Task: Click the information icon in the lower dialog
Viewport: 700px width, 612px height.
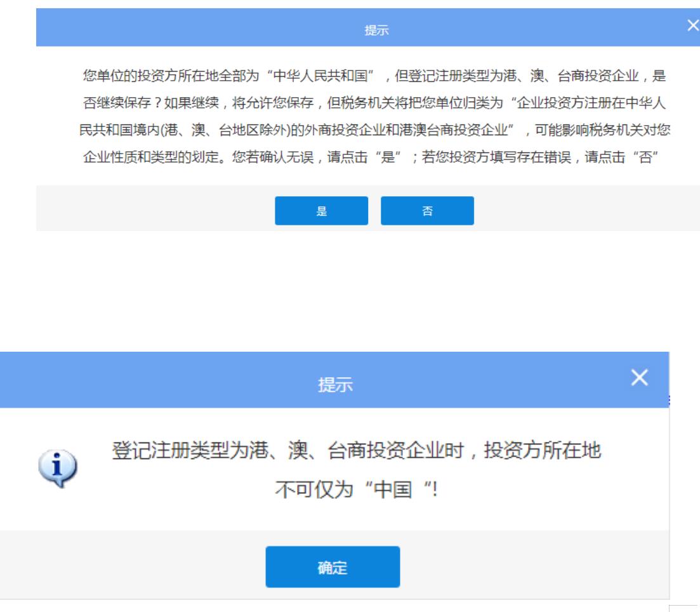Action: pyautogui.click(x=57, y=469)
